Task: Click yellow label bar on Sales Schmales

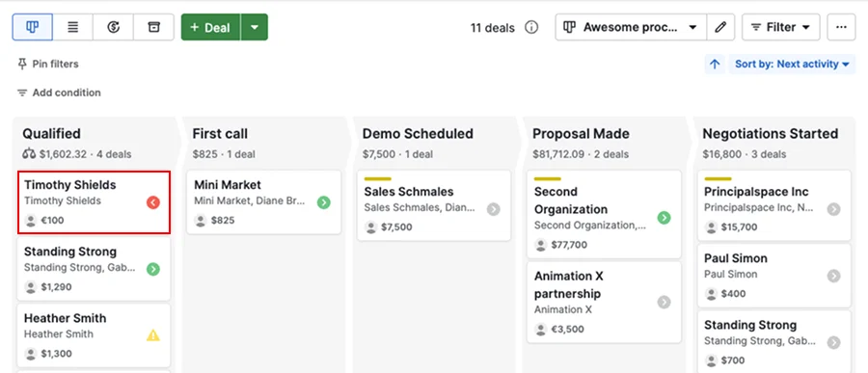Action: pyautogui.click(x=377, y=178)
